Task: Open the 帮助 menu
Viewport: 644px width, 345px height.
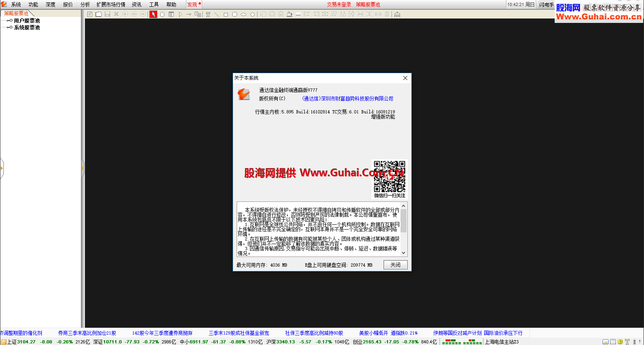Action: click(x=171, y=4)
